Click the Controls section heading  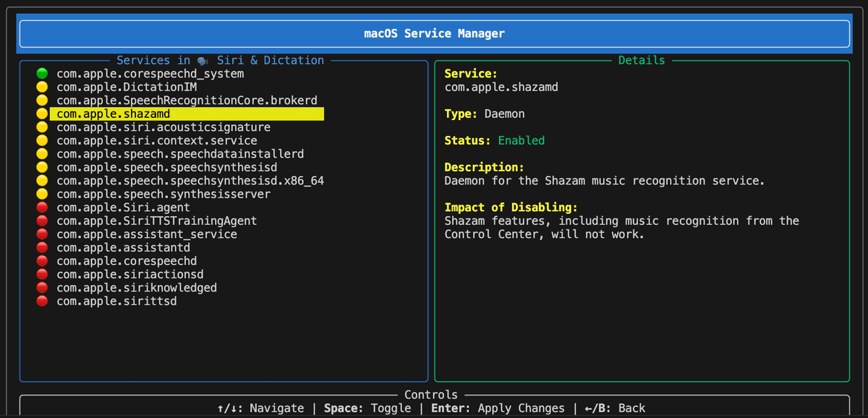coord(431,395)
